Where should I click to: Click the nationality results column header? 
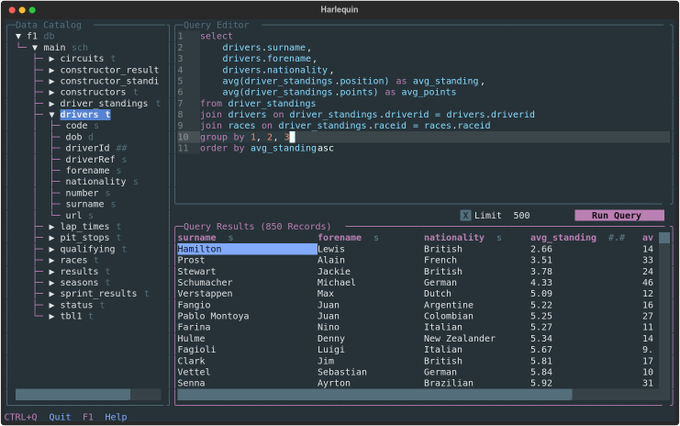point(454,238)
